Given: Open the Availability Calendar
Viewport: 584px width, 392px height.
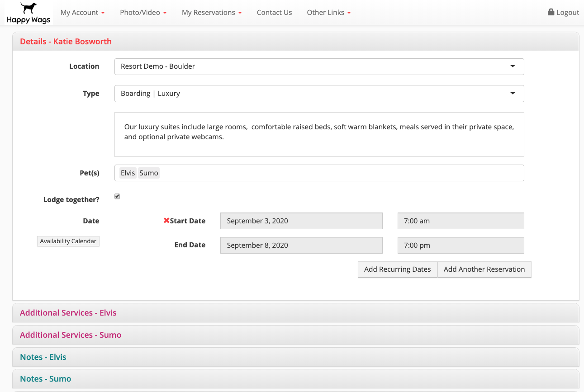Looking at the screenshot, I should 68,241.
